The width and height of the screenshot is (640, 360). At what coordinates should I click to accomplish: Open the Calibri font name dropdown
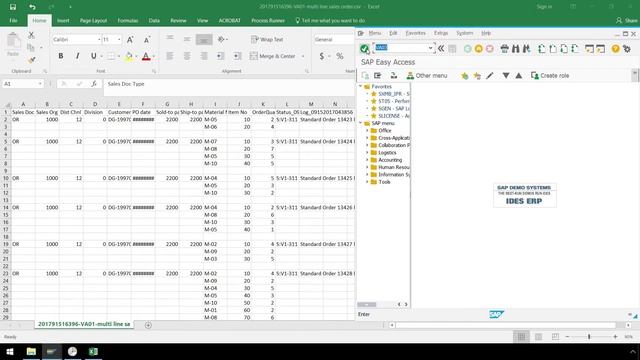click(99, 40)
